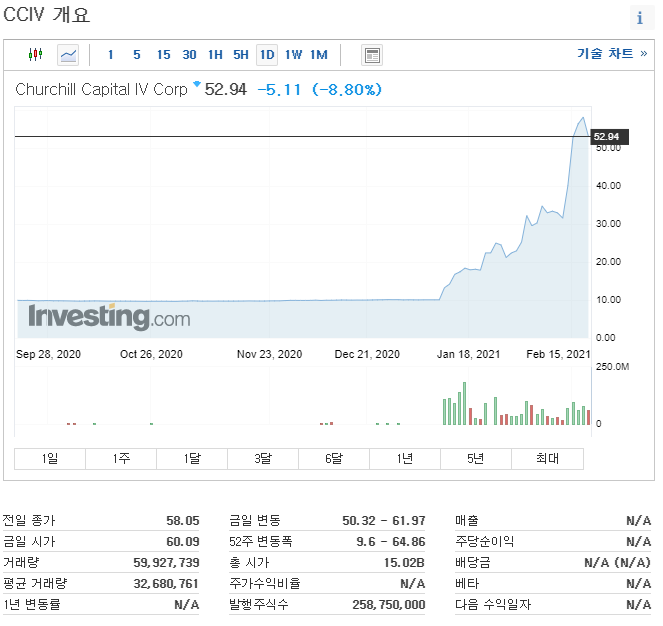
Task: Click the Jan 18, 2021 date label
Action: (468, 354)
